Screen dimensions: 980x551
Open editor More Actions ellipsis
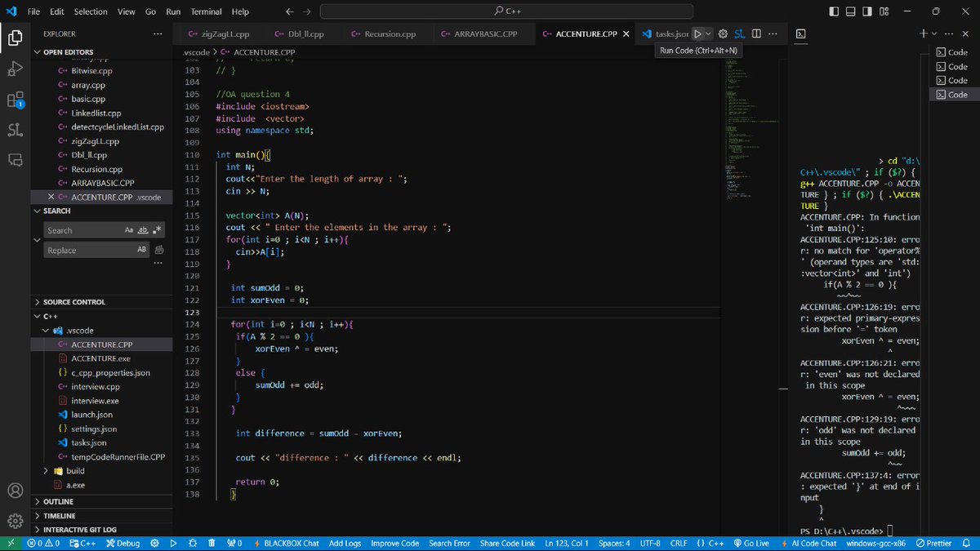[x=773, y=33]
